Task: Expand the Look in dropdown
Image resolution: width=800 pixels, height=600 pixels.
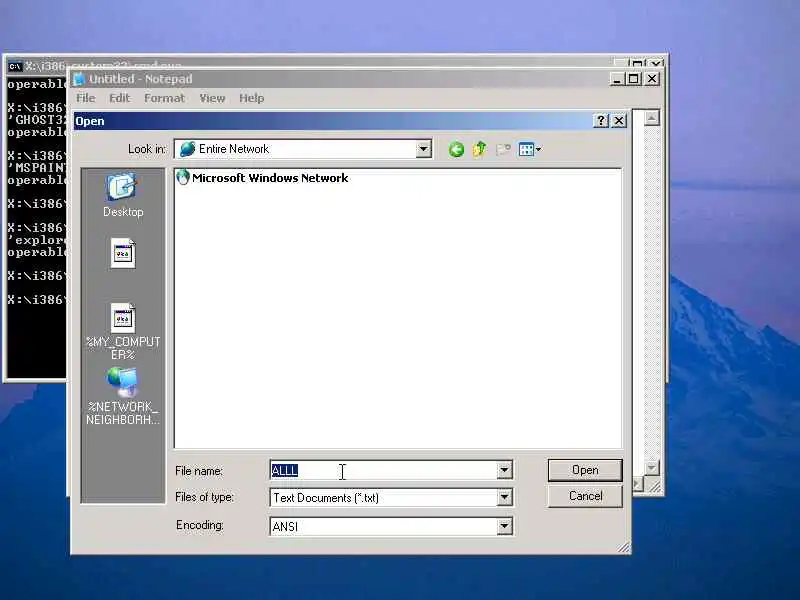Action: point(423,149)
